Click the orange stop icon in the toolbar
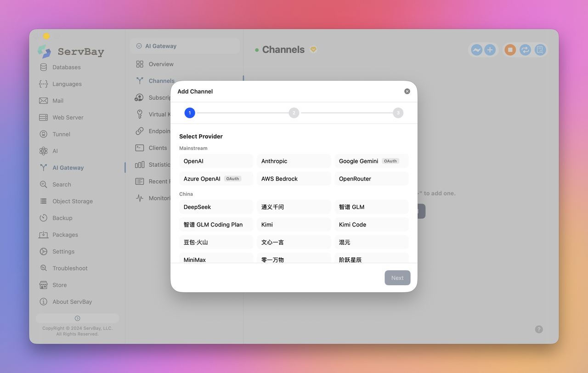Screen dimensions: 588x373 [x=510, y=50]
